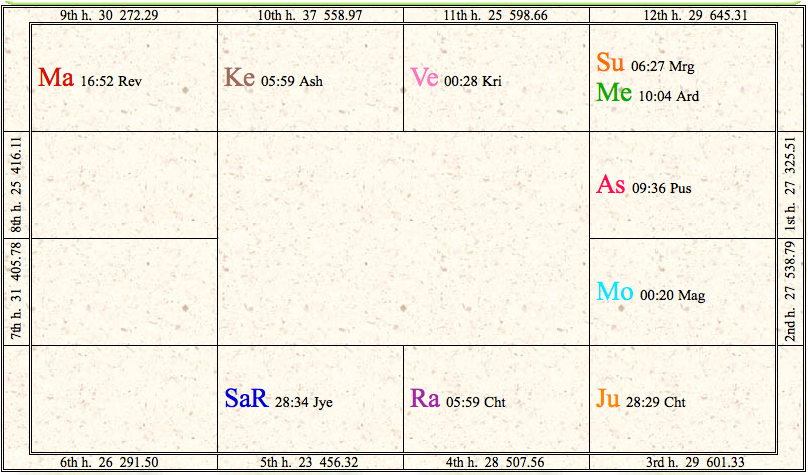This screenshot has height=475, width=808.
Task: Select the green Me planet label
Action: [614, 92]
